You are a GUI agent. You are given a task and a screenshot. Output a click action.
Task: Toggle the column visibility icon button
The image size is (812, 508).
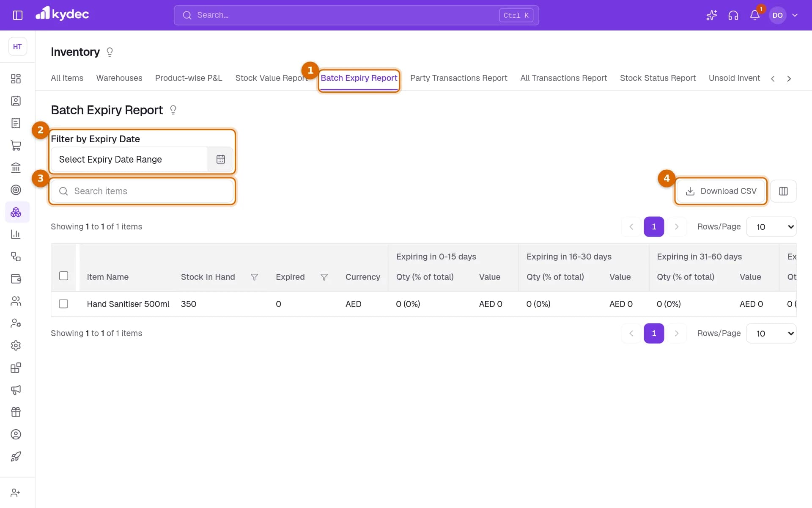(x=783, y=191)
